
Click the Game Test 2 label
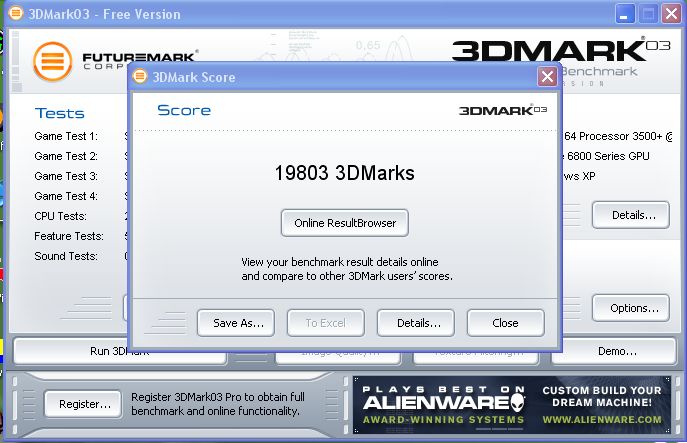click(x=66, y=156)
